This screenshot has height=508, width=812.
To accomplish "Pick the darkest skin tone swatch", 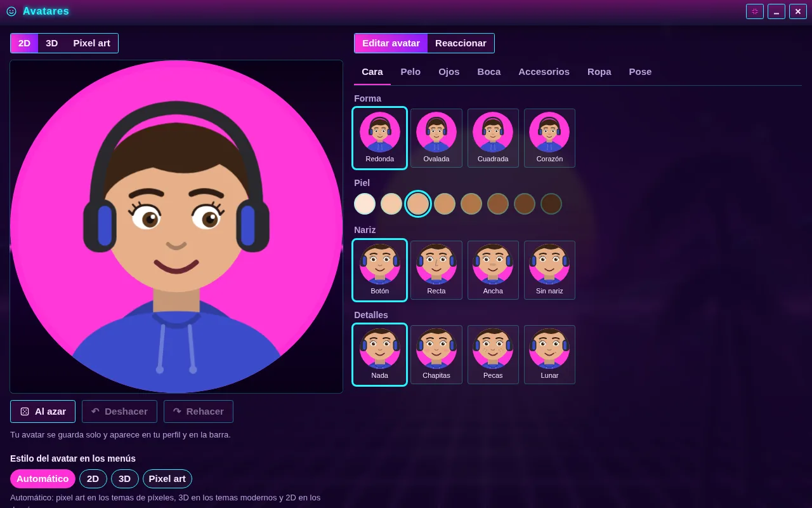I will tap(551, 204).
